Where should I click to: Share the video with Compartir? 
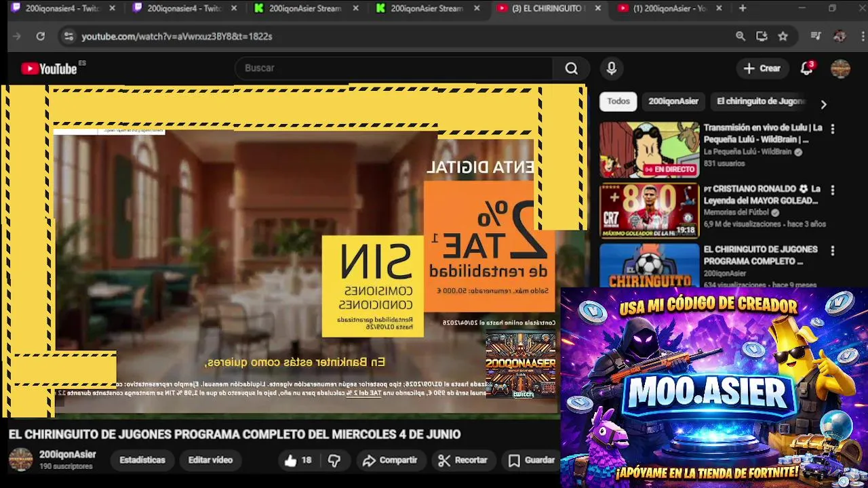pyautogui.click(x=389, y=460)
